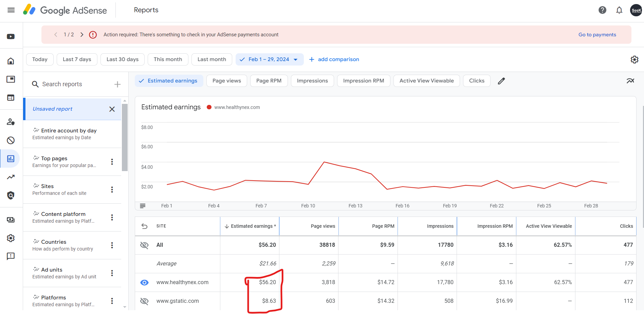Select Last 30 days range
The height and width of the screenshot is (314, 644).
point(122,59)
